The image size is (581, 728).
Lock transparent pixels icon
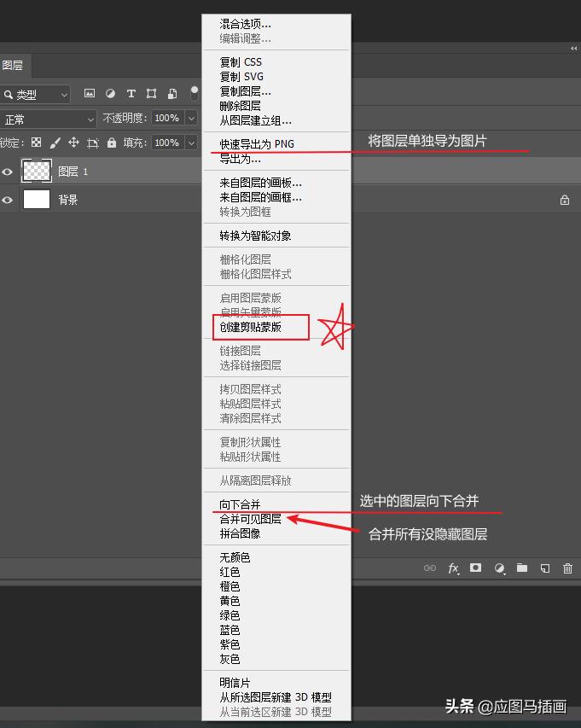[36, 143]
